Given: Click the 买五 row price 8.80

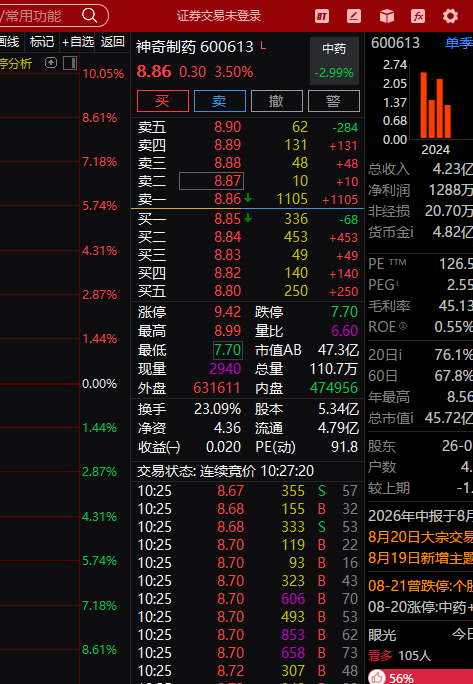Looking at the screenshot, I should (227, 291).
